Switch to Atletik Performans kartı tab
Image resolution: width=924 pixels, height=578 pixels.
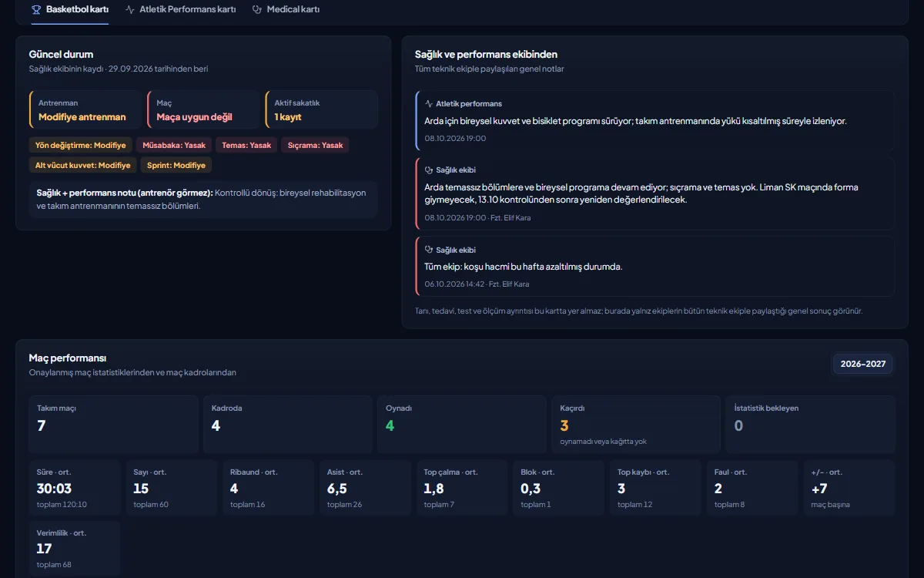pos(180,10)
